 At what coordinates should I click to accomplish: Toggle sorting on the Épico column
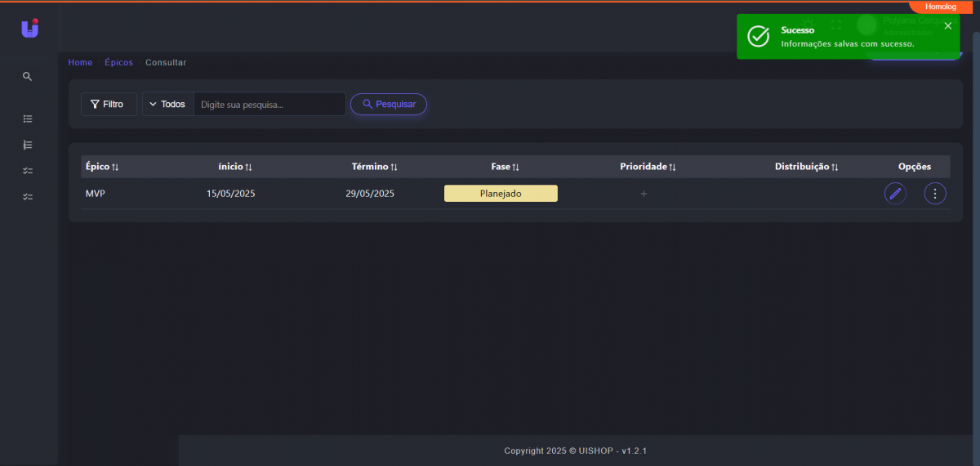(102, 167)
